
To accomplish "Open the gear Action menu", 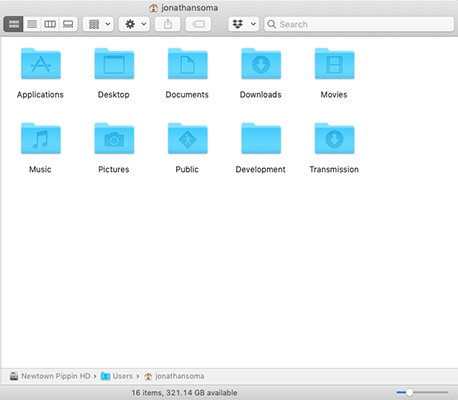I will [x=134, y=24].
